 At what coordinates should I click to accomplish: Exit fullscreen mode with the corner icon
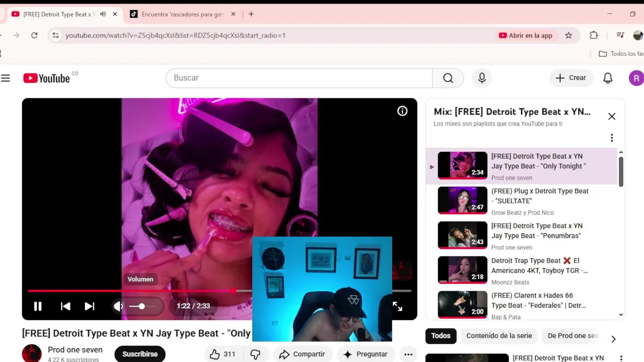coord(397,306)
